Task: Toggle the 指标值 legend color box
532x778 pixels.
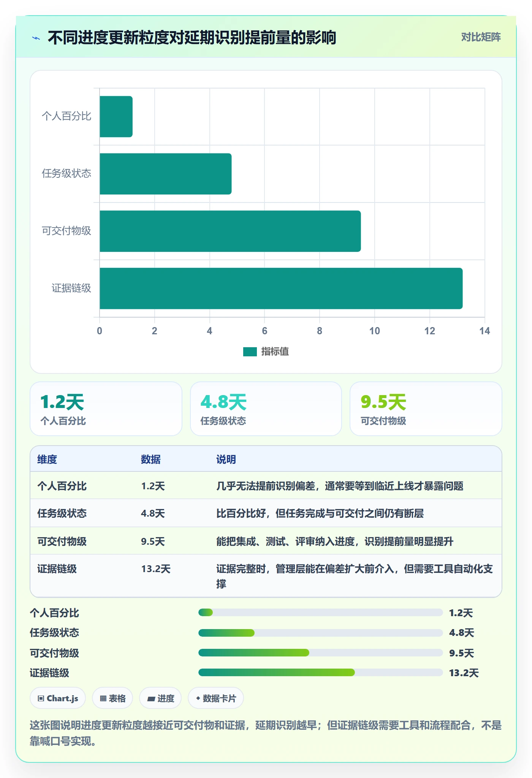Action: click(250, 352)
